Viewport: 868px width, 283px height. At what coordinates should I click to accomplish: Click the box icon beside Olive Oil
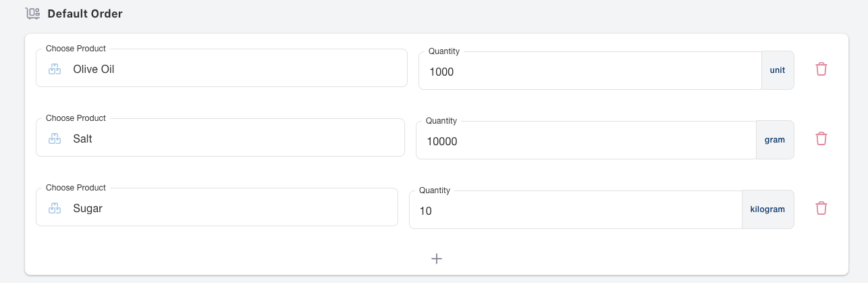pyautogui.click(x=55, y=69)
